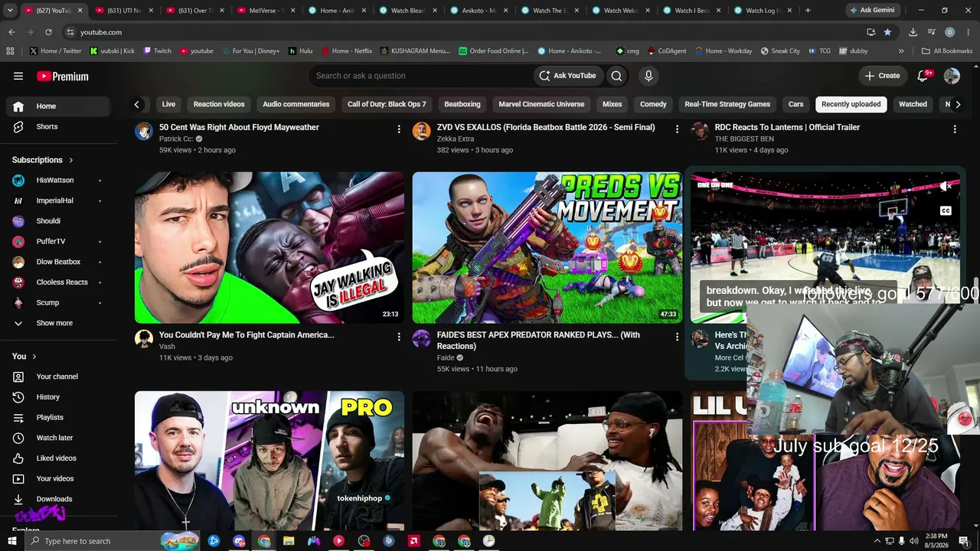This screenshot has width=980, height=551.
Task: Expand the Subscriptions section
Action: pyautogui.click(x=43, y=160)
